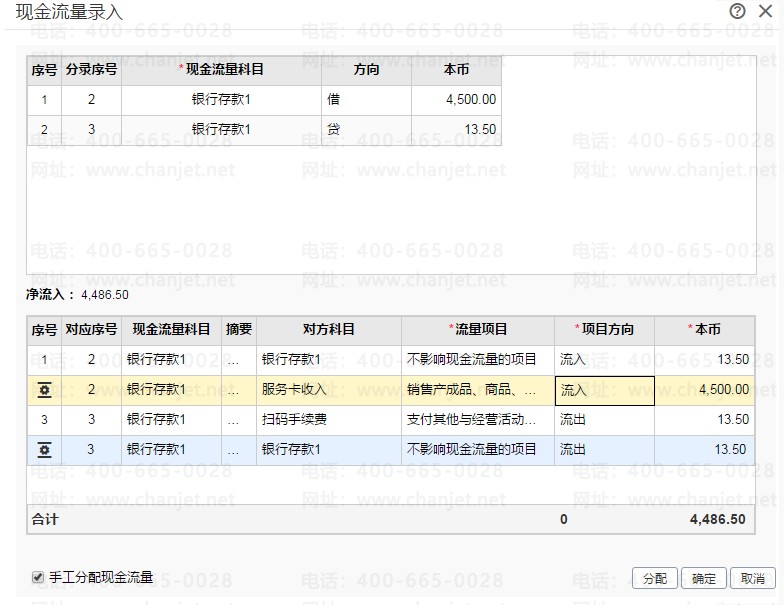Open 项目方向 流入 cell in highlighted row
Viewport: 784px width, 605px height.
pos(604,390)
